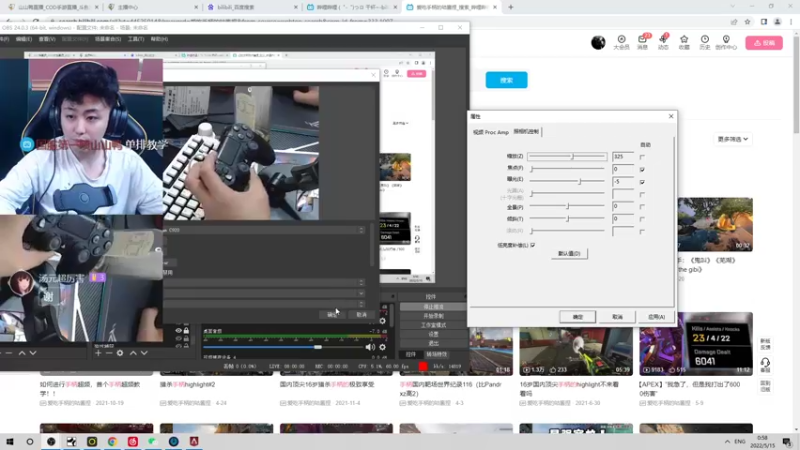800x450 pixels.
Task: Uncheck auto checkbox for 焦点(F) focus
Action: pyautogui.click(x=642, y=169)
